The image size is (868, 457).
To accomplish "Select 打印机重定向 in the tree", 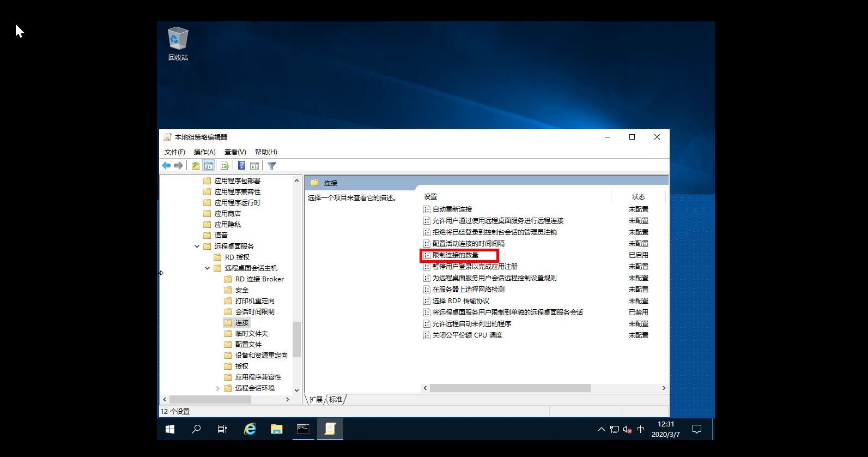I will (255, 301).
